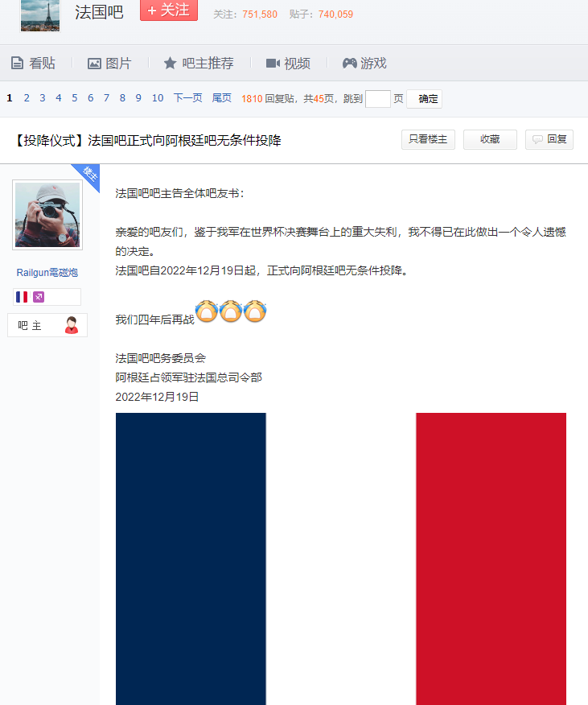Click the line 阿根廷占领军驻法国总司令部

188,377
